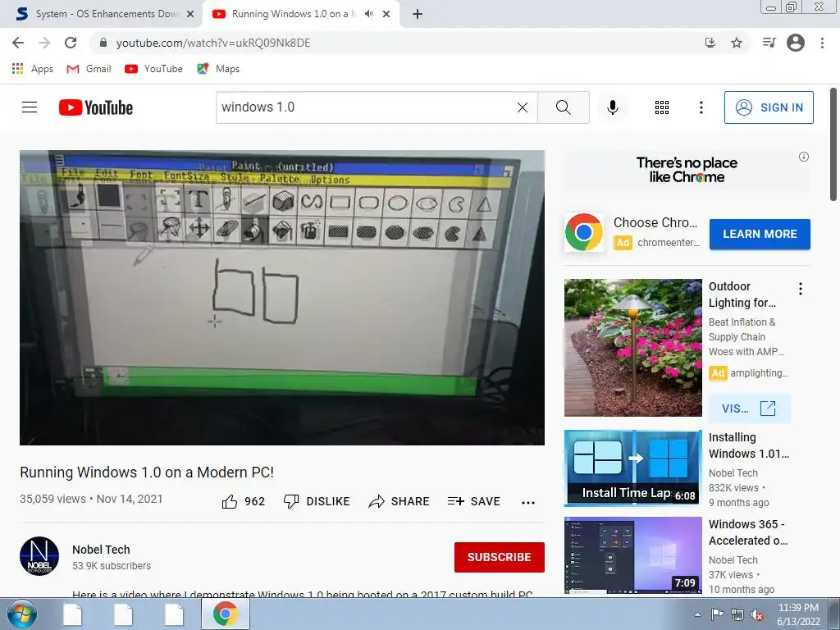Open the Outdoor Lighting ad options menu
This screenshot has height=630, width=840.
pyautogui.click(x=801, y=289)
